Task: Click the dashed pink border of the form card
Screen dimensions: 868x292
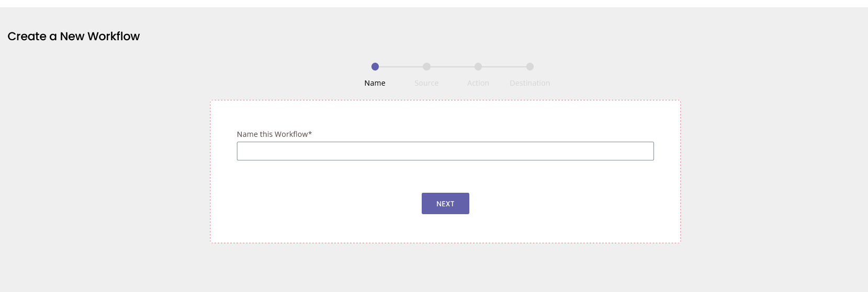Action: [x=445, y=100]
